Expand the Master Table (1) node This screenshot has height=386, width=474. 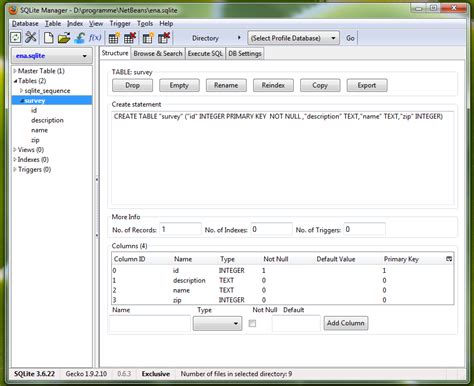tap(15, 71)
